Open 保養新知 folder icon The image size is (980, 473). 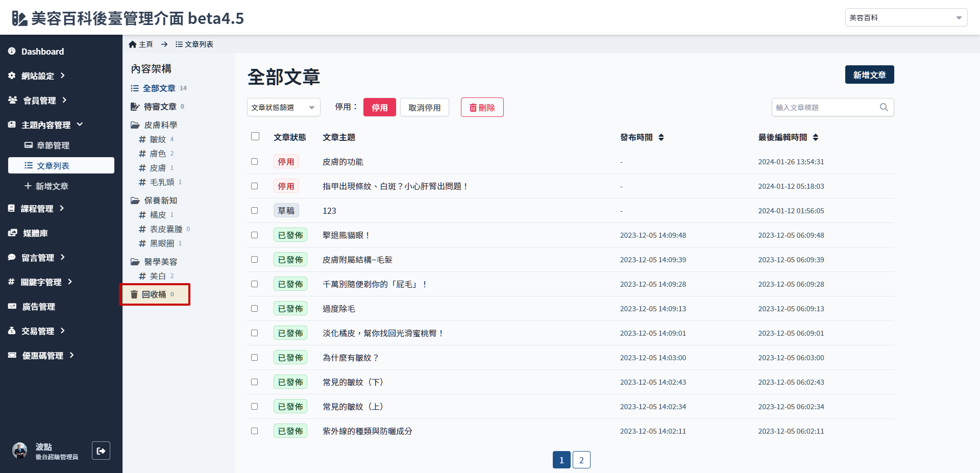(135, 201)
